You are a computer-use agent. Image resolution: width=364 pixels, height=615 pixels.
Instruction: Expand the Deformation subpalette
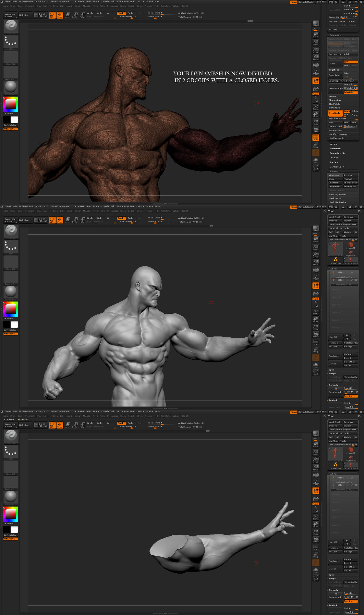(336, 167)
